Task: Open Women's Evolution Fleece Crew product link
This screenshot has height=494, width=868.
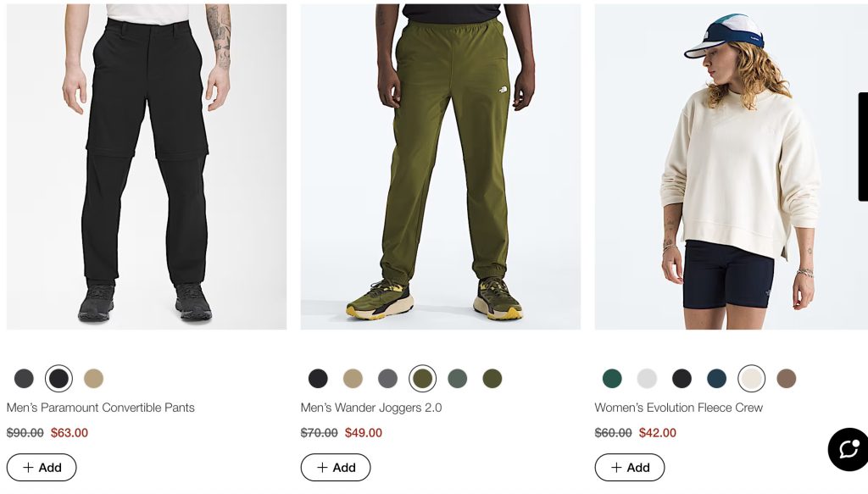Action: click(x=678, y=408)
